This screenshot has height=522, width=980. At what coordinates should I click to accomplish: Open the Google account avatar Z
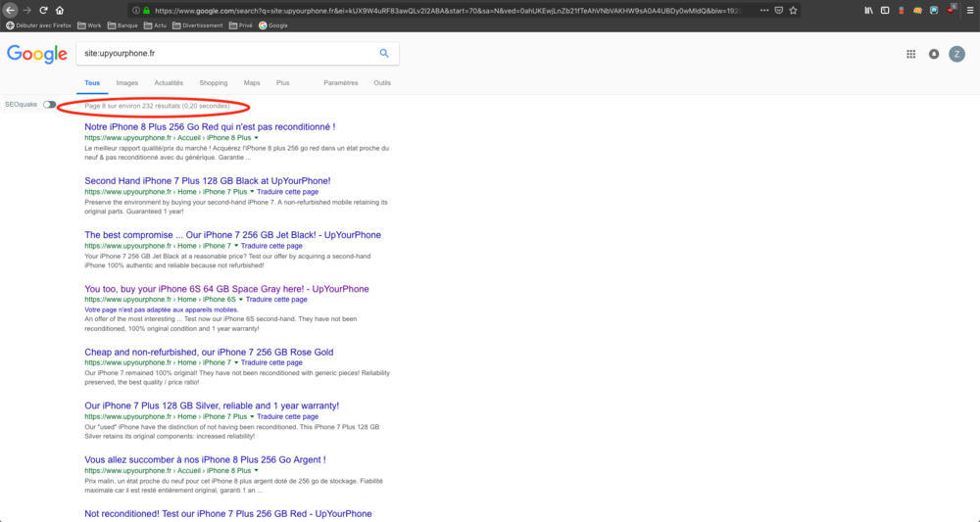[956, 54]
